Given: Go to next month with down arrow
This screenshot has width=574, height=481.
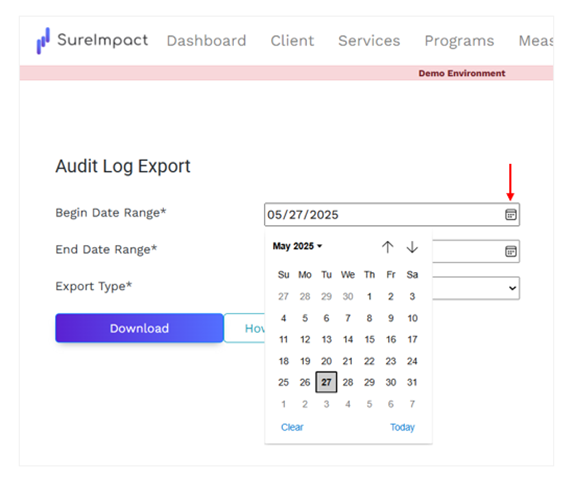Looking at the screenshot, I should [412, 247].
